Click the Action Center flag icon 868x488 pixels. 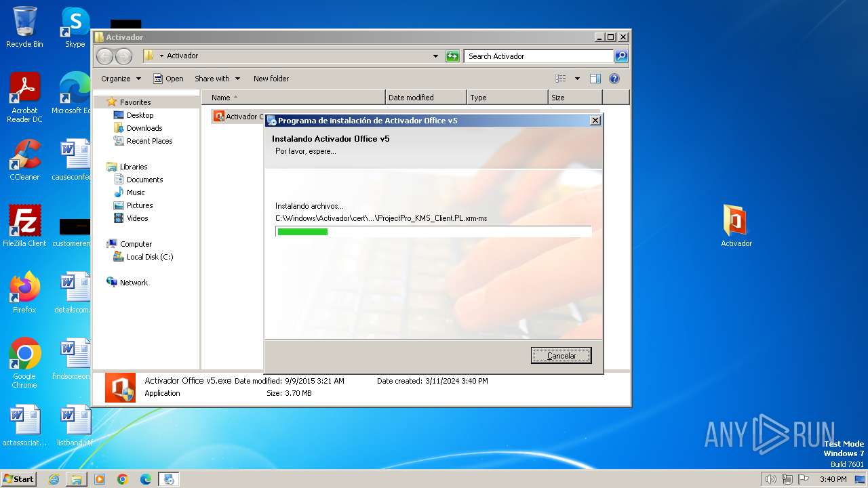(804, 479)
